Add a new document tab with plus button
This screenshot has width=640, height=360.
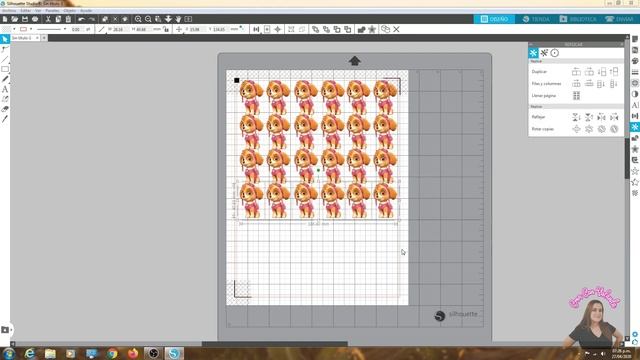(x=44, y=38)
